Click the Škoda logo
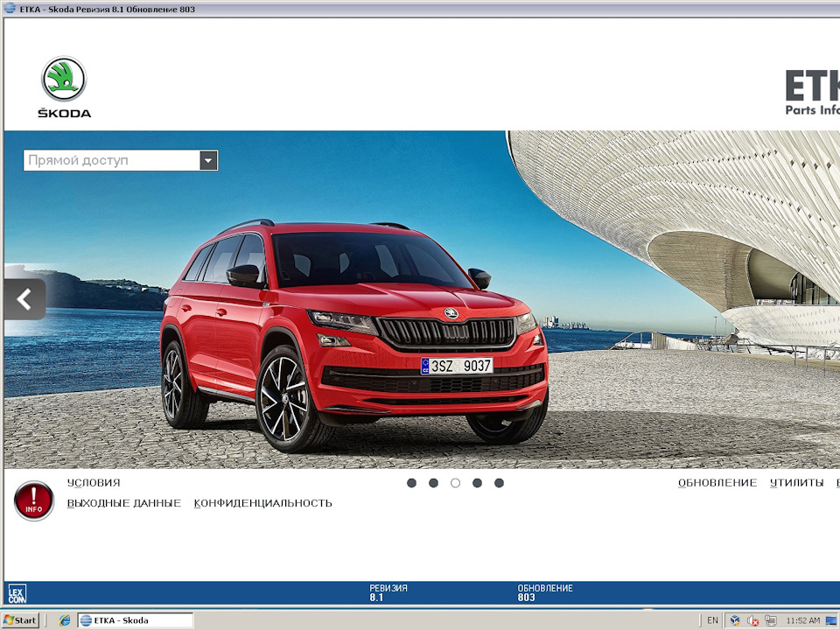This screenshot has width=840, height=630. 64,87
